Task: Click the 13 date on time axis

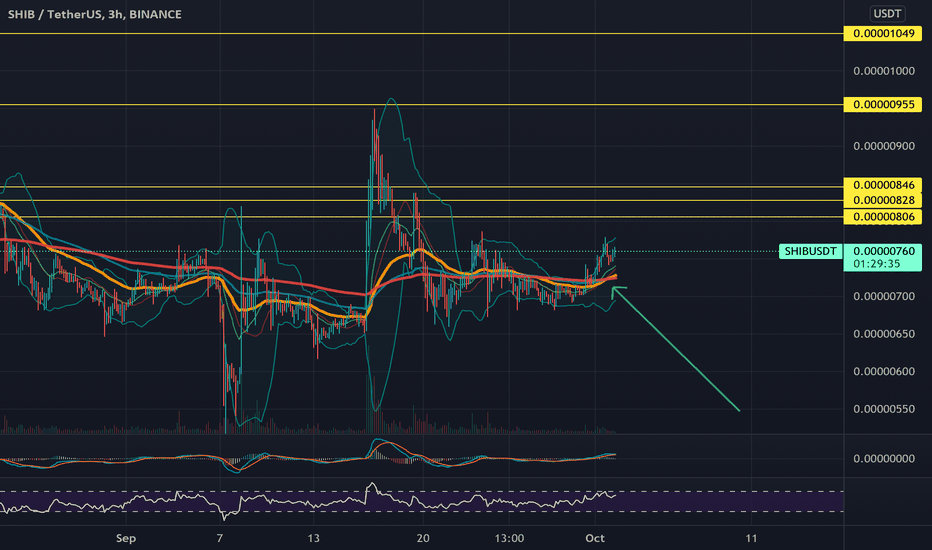Action: click(313, 538)
